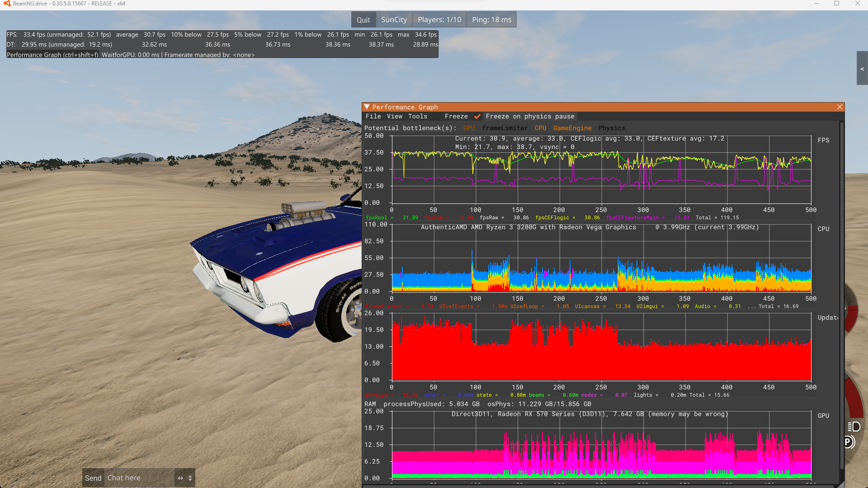Send the chat message

click(x=93, y=478)
